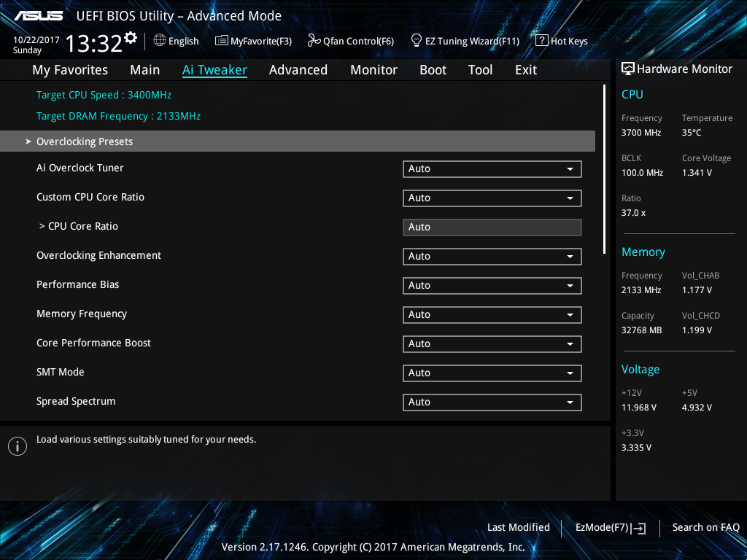Click the info icon beside help text
The image size is (747, 560).
(x=18, y=446)
